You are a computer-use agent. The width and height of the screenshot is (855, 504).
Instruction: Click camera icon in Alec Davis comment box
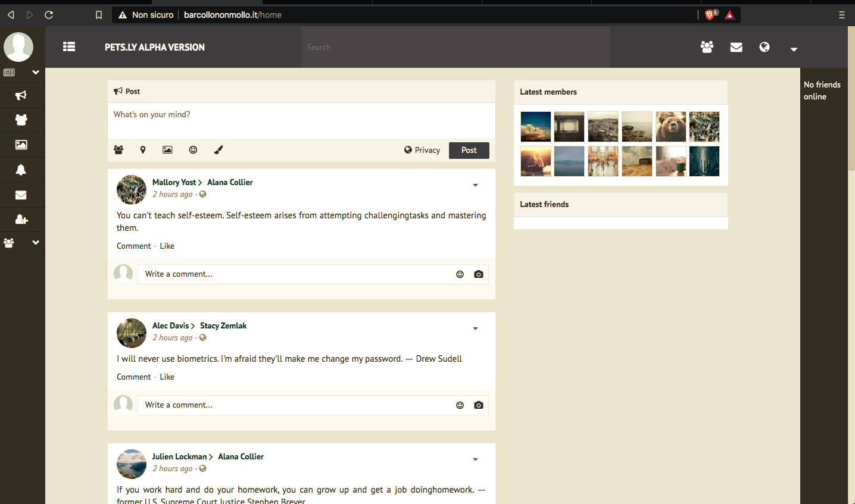[478, 405]
